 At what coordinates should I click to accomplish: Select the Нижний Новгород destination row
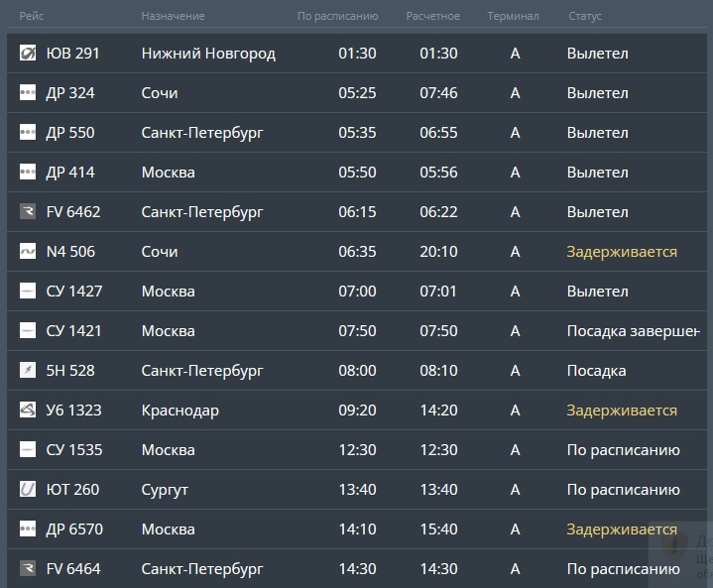coord(208,54)
